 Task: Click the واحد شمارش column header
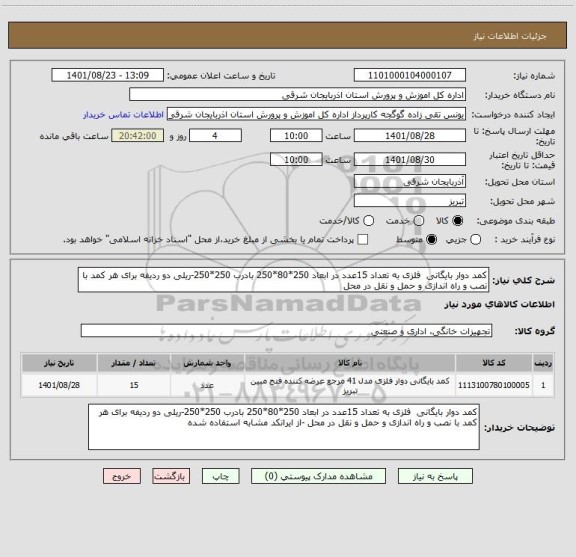coord(207,363)
